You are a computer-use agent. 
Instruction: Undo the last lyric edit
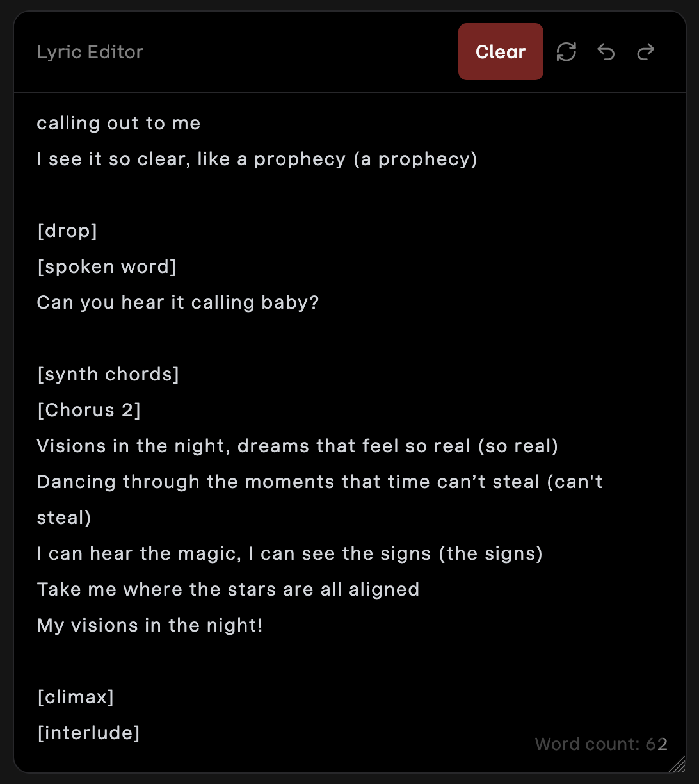pyautogui.click(x=606, y=52)
